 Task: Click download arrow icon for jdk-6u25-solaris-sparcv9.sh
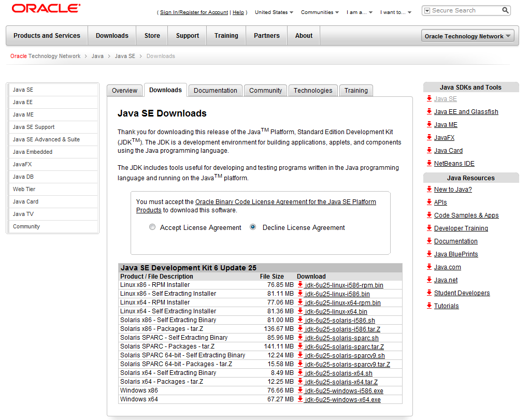point(300,355)
